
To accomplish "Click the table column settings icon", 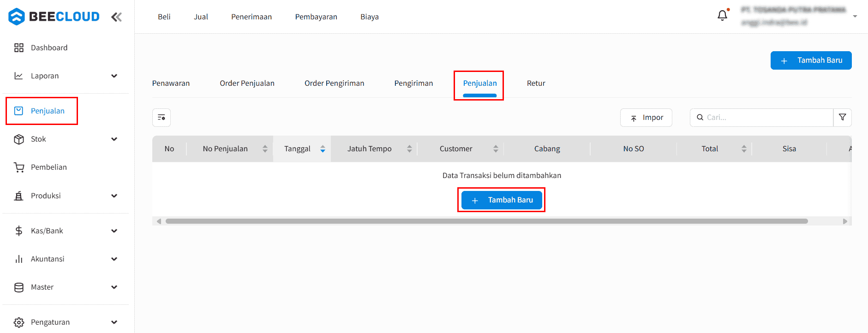I will 162,118.
